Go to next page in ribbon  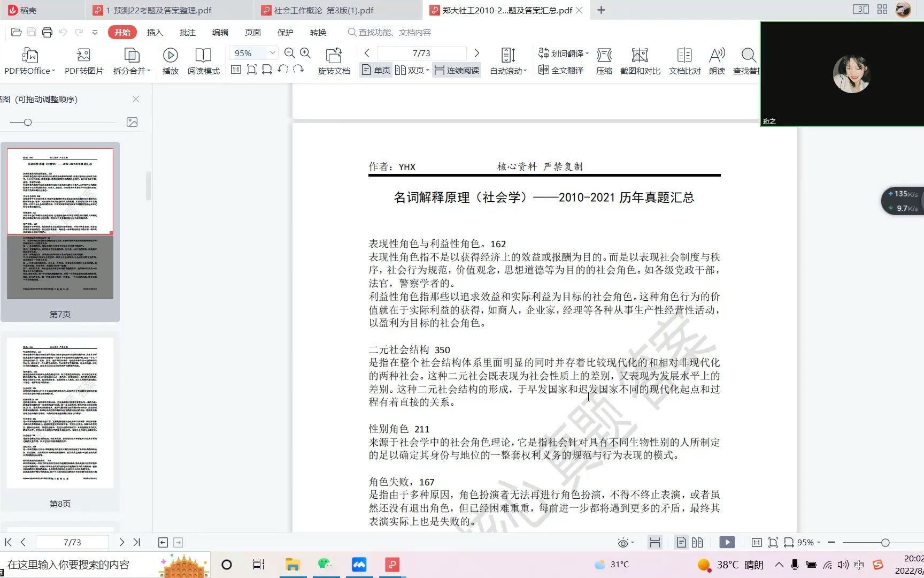click(x=477, y=53)
